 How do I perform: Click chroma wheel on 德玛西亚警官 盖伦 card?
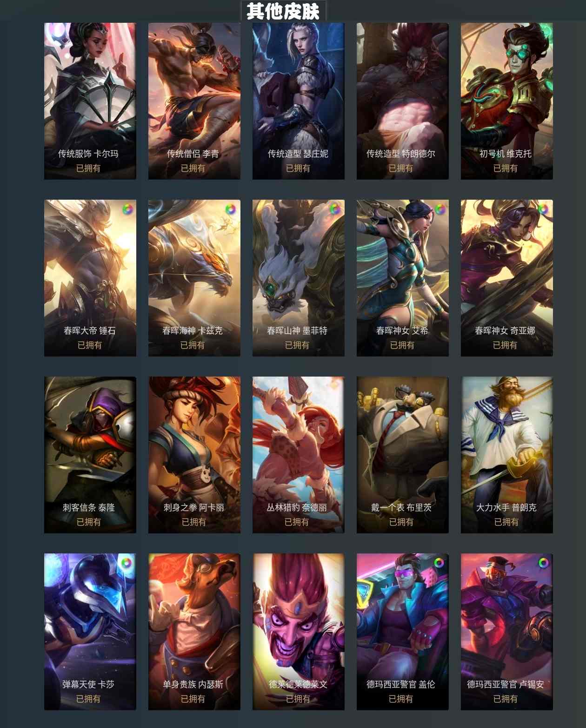pyautogui.click(x=439, y=563)
